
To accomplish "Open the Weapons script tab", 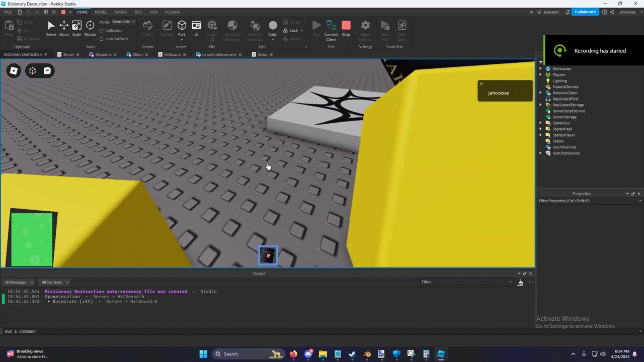I will [103, 54].
